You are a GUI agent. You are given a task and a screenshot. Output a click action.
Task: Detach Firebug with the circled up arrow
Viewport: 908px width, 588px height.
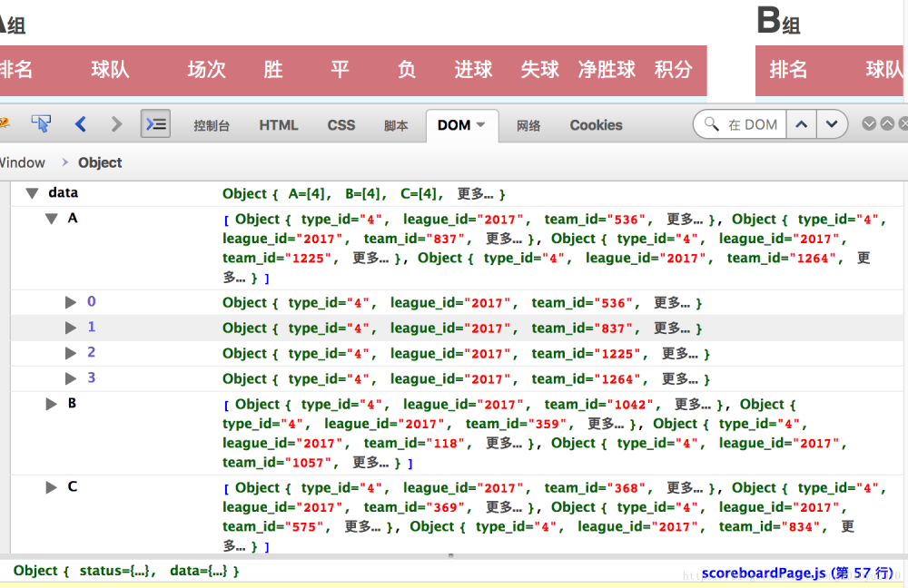point(887,123)
